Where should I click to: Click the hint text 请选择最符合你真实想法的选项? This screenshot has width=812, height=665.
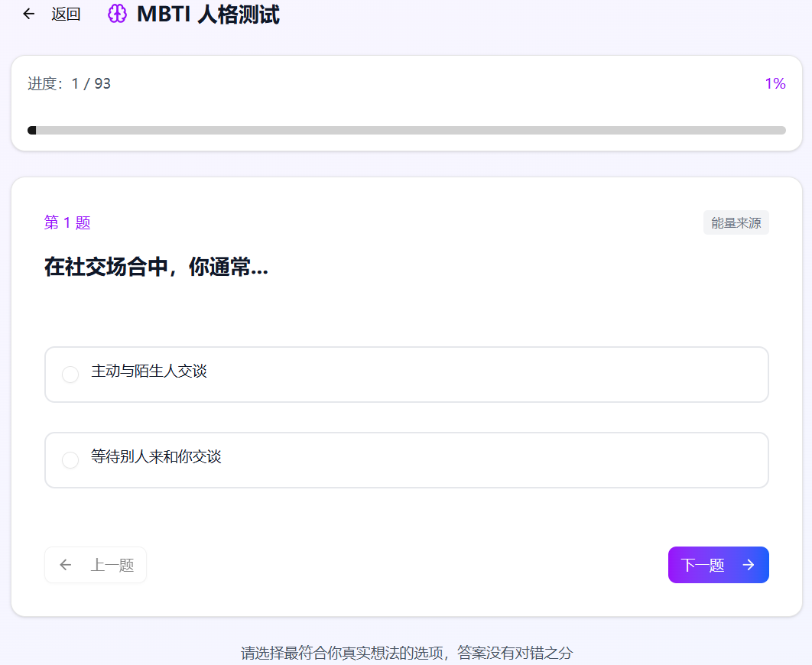342,653
